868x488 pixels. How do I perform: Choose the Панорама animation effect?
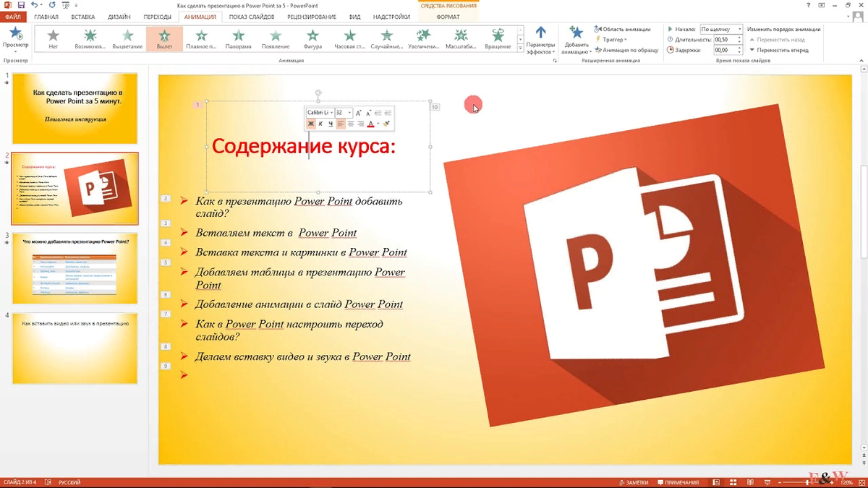point(238,38)
